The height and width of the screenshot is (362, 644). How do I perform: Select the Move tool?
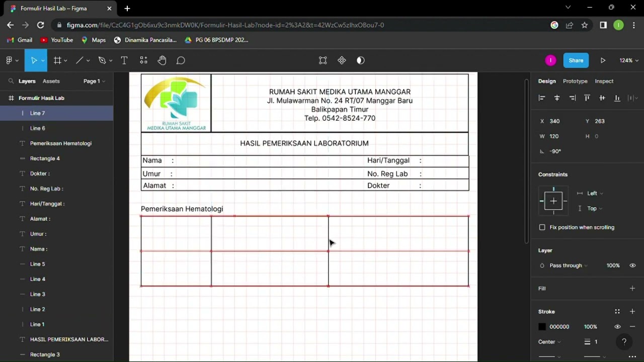[34, 60]
